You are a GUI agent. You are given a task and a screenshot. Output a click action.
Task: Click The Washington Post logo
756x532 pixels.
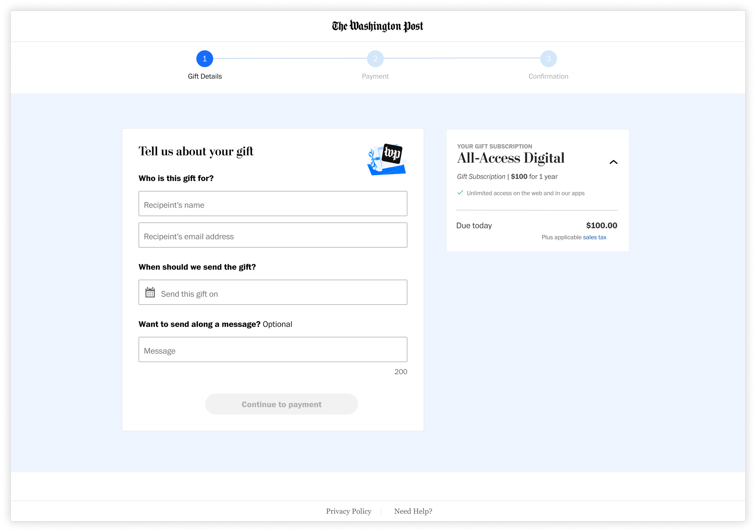378,26
